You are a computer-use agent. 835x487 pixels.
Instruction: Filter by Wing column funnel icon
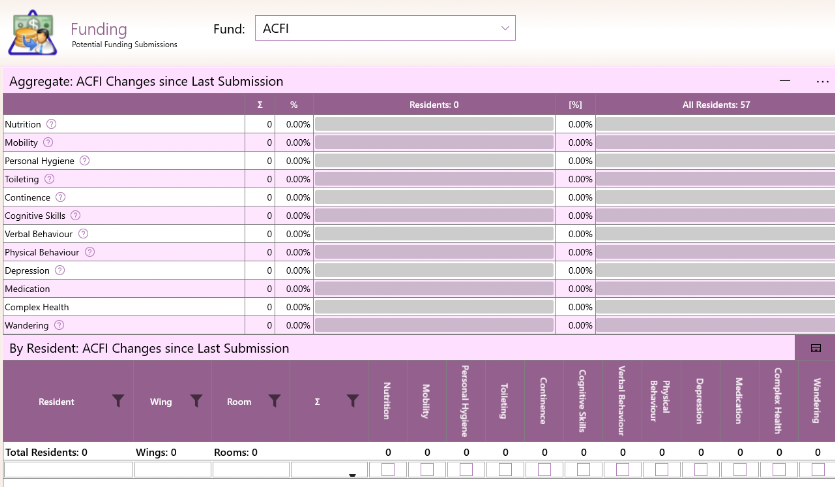[x=197, y=401]
